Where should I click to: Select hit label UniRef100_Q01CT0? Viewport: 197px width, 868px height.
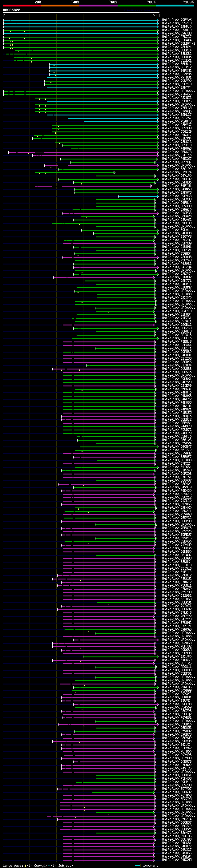(176, 145)
